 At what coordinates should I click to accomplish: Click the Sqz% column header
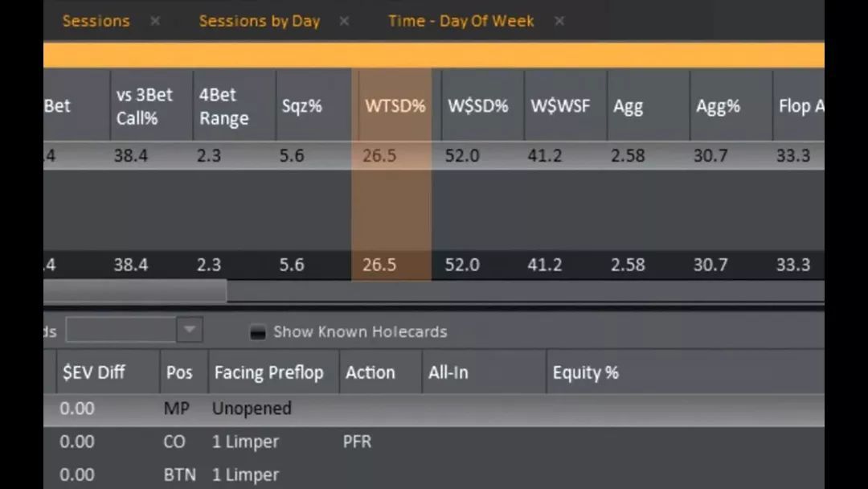coord(301,106)
